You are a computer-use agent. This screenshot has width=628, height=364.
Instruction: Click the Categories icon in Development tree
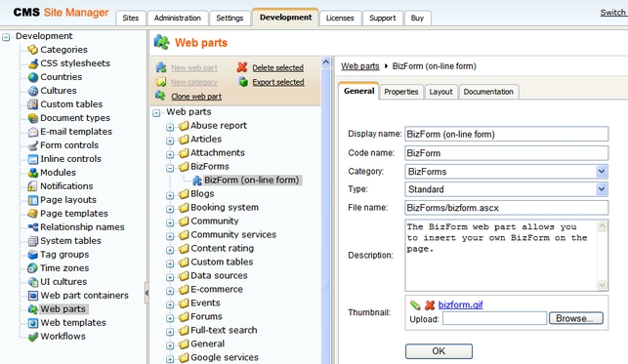pos(33,50)
